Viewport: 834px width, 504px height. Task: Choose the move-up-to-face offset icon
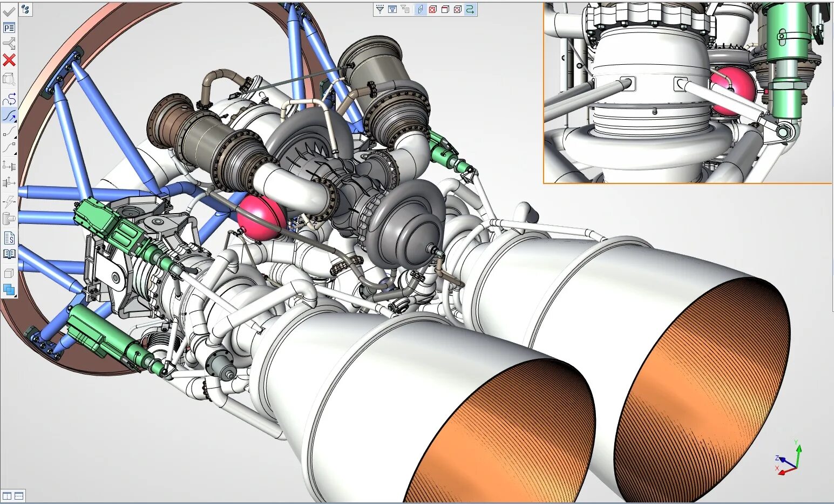(9, 166)
